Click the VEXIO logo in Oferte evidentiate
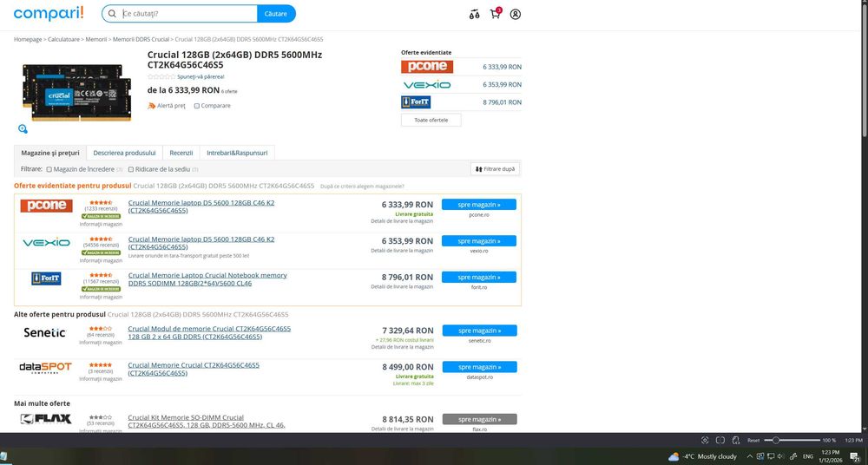This screenshot has height=465, width=868. pos(427,85)
